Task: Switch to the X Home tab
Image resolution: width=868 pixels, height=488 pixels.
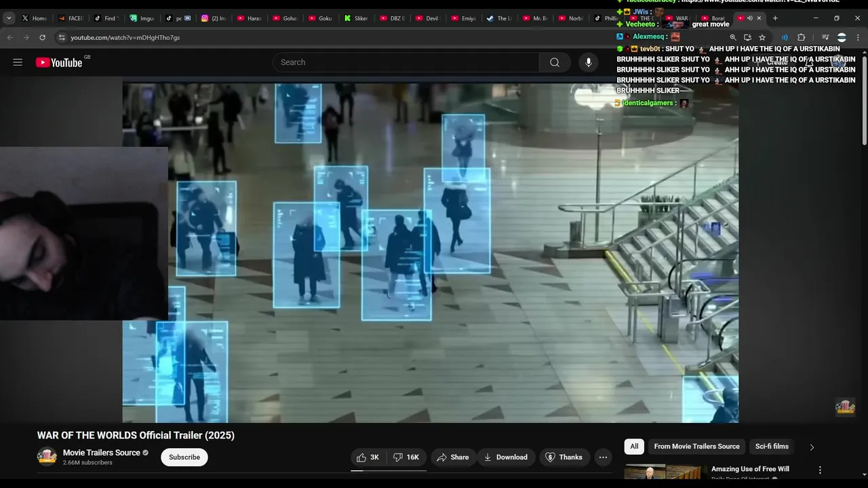Action: tap(35, 18)
